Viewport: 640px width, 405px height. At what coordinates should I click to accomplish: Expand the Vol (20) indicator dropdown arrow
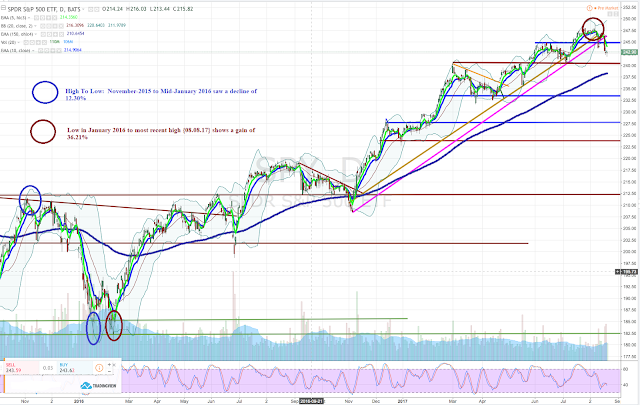(18, 42)
